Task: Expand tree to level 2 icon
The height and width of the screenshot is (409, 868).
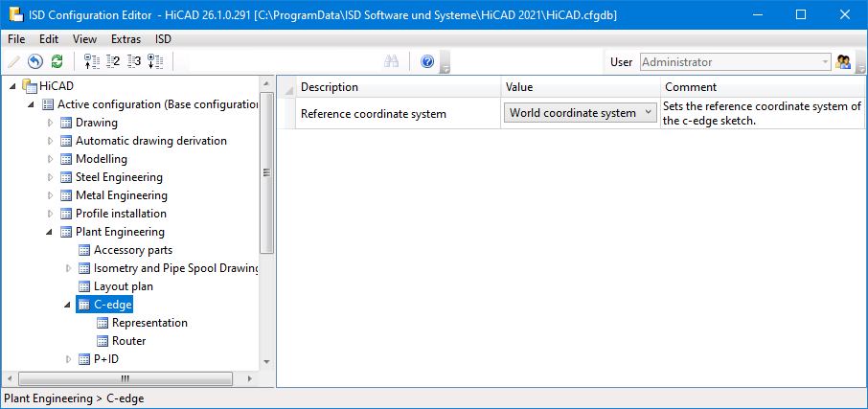Action: point(113,61)
